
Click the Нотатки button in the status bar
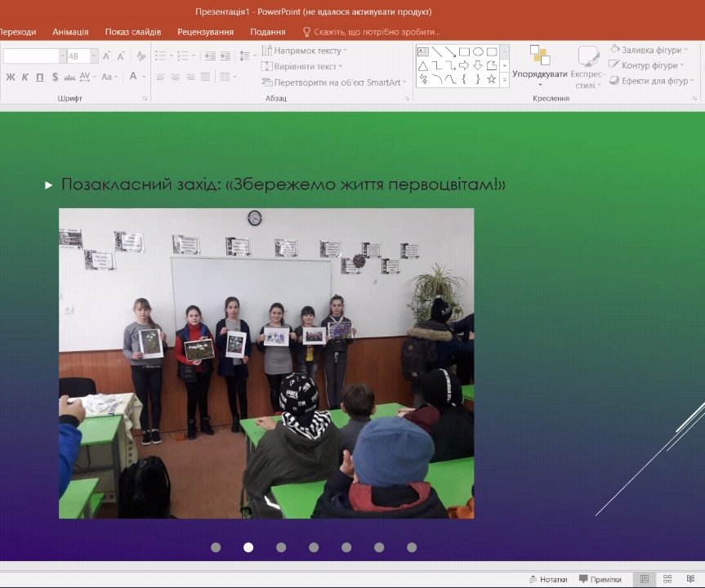[547, 579]
